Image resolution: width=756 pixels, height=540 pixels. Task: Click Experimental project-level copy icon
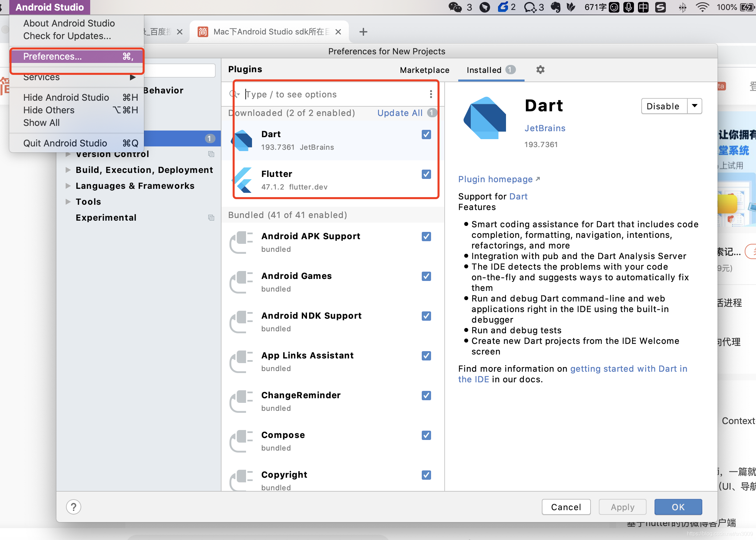coord(211,217)
